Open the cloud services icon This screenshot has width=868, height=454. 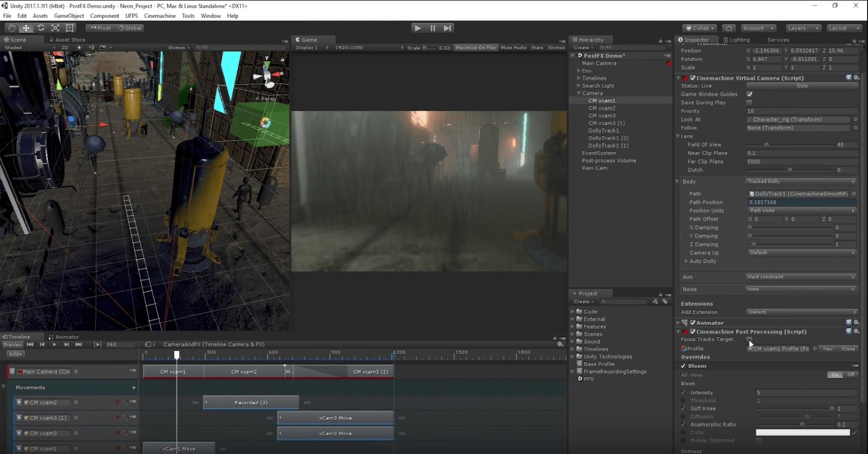tap(729, 28)
